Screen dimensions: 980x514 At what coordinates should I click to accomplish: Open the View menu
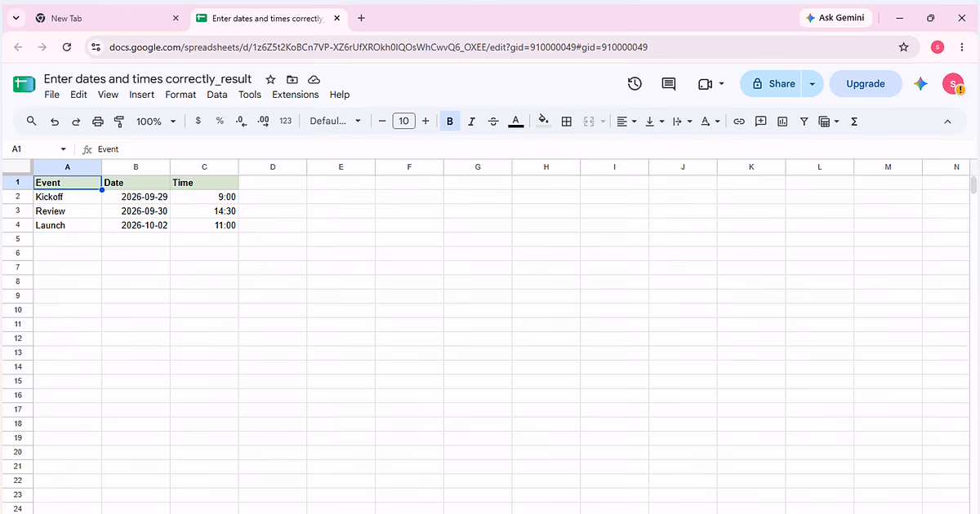click(x=108, y=95)
